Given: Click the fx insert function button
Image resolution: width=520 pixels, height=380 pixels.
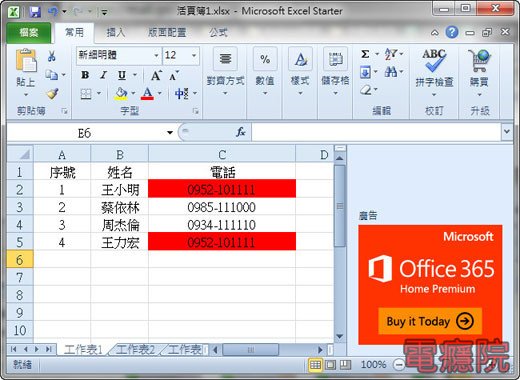Looking at the screenshot, I should pyautogui.click(x=240, y=132).
